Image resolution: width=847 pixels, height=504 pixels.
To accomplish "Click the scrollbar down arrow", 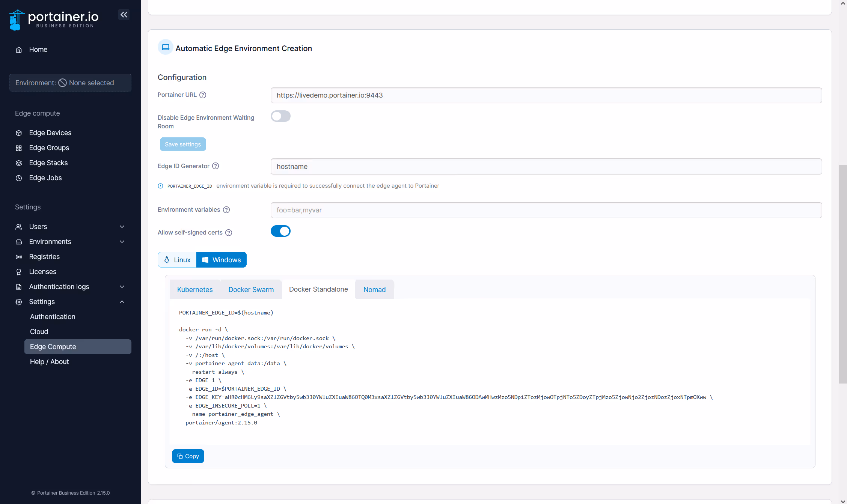I will pyautogui.click(x=843, y=501).
